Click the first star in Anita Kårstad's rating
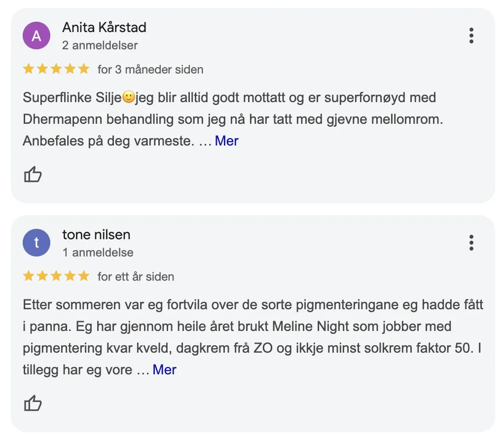Viewport: 504px width, 437px height. pos(29,69)
